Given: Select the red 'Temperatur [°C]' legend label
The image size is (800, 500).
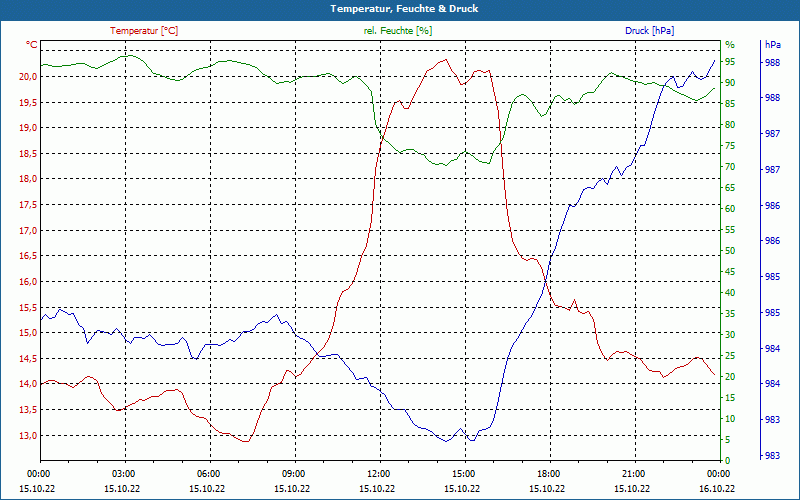Looking at the screenshot, I should coord(144,31).
